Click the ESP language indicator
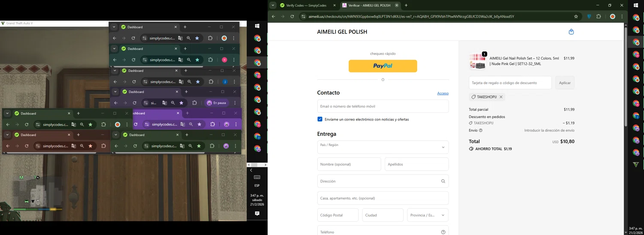644x235 pixels. 257,186
